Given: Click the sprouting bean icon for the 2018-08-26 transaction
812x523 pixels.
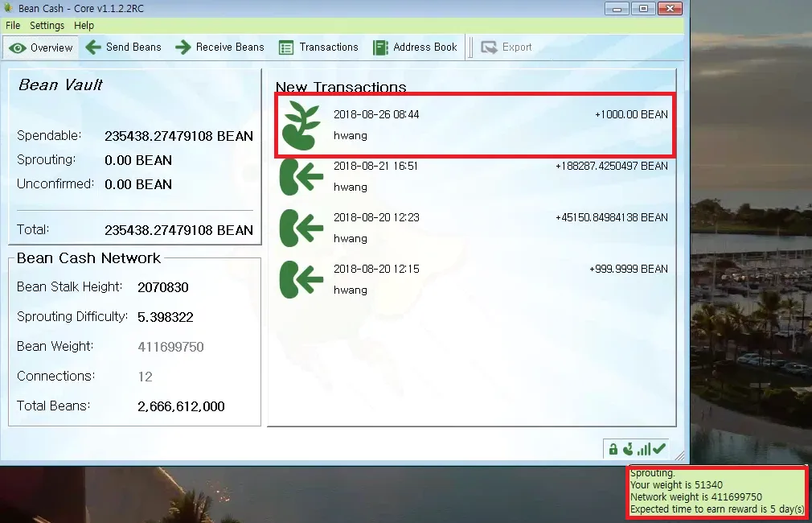Looking at the screenshot, I should pyautogui.click(x=301, y=126).
